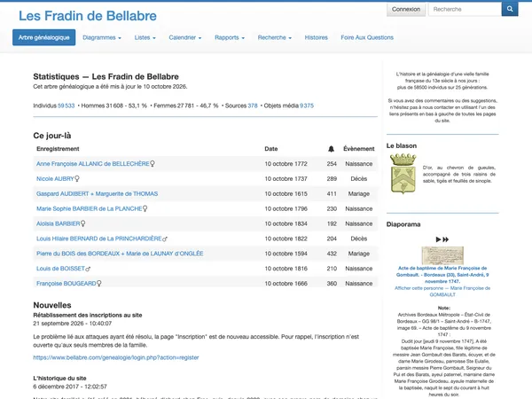Screen dimensions: 532x399
Task: Click the bell icon in table header
Action: [x=331, y=149]
